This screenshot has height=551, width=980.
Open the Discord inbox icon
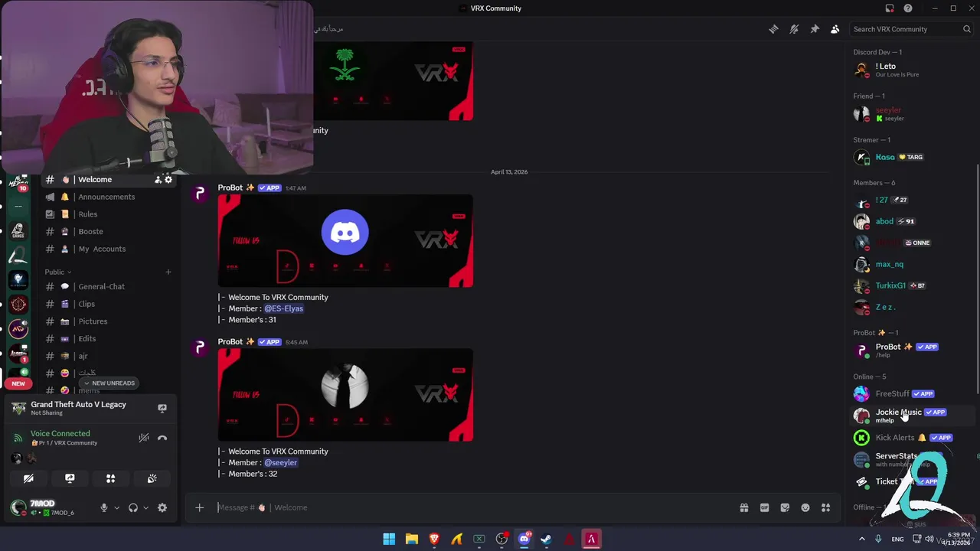click(889, 8)
